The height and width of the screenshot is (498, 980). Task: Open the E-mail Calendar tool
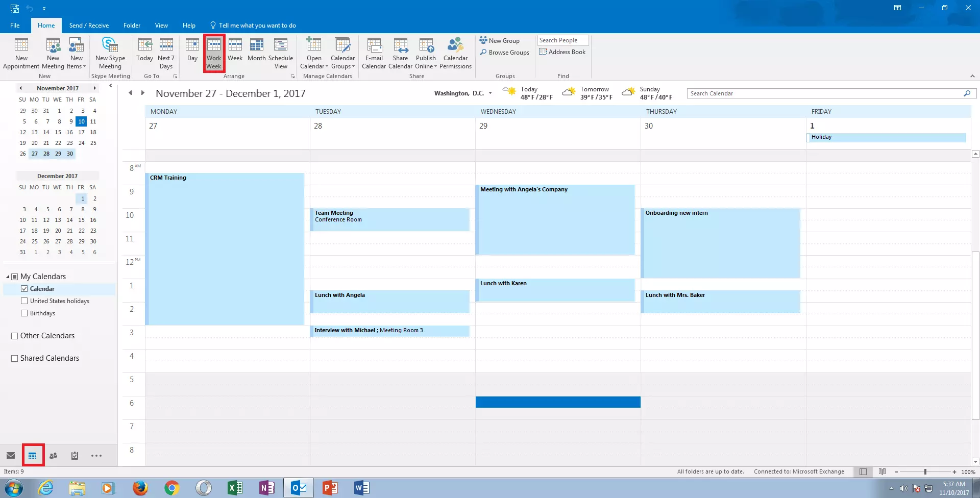tap(374, 53)
